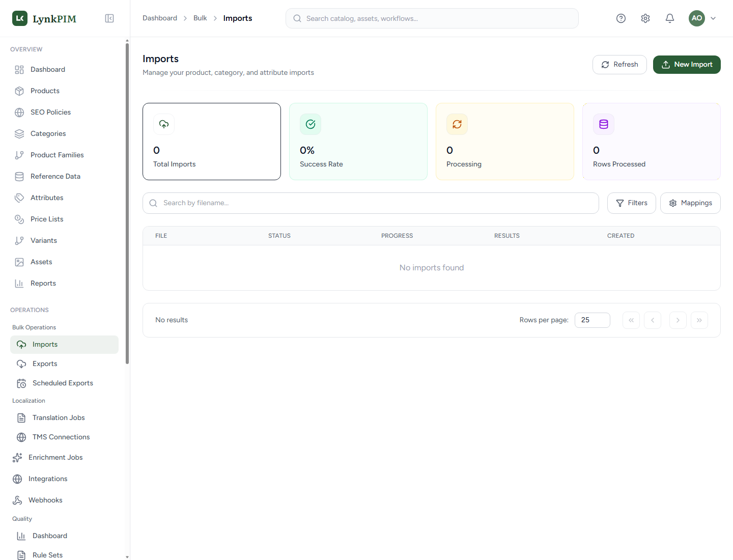The height and width of the screenshot is (560, 733).
Task: Open Product Families page
Action: pyautogui.click(x=64, y=155)
